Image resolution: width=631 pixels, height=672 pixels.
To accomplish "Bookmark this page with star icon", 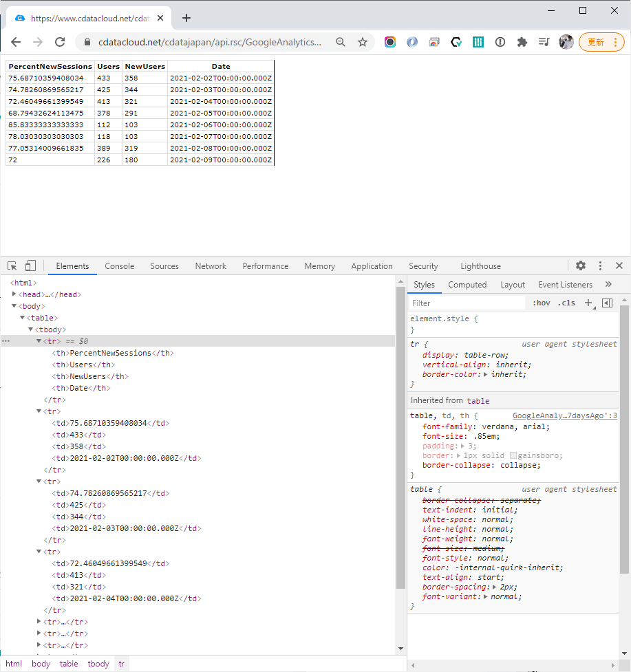I will click(x=363, y=42).
